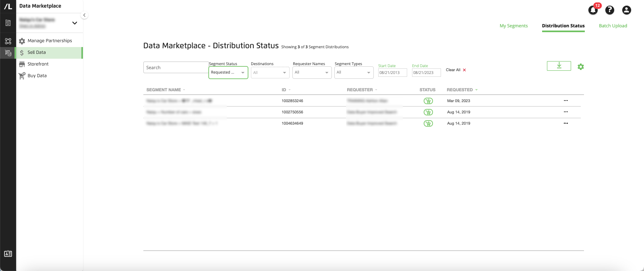Switch to the My Segments tab
The width and height of the screenshot is (644, 271).
pyautogui.click(x=514, y=26)
